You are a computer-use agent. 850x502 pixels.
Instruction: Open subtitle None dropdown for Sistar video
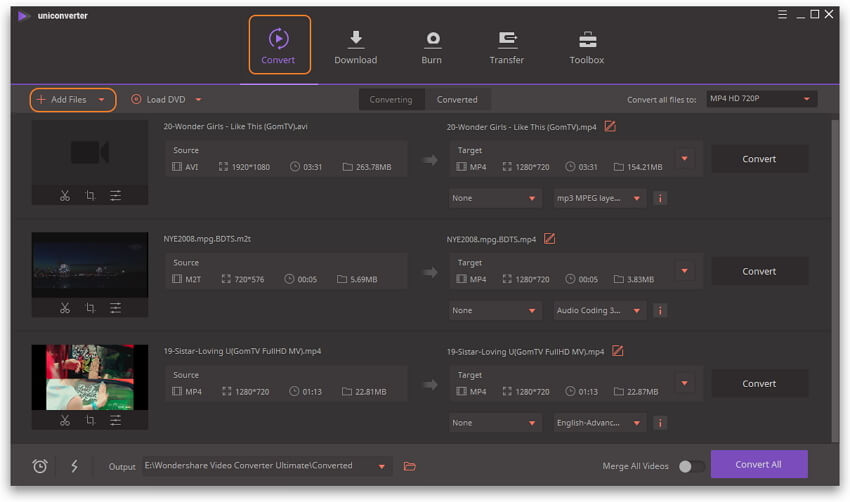pos(494,423)
